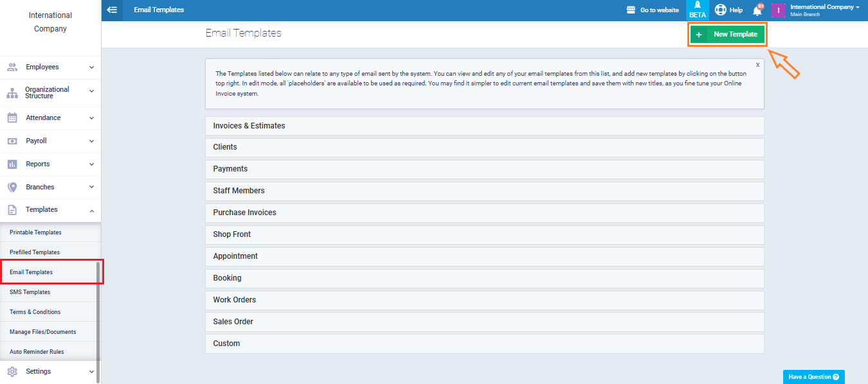Click the New Template button

[x=728, y=35]
